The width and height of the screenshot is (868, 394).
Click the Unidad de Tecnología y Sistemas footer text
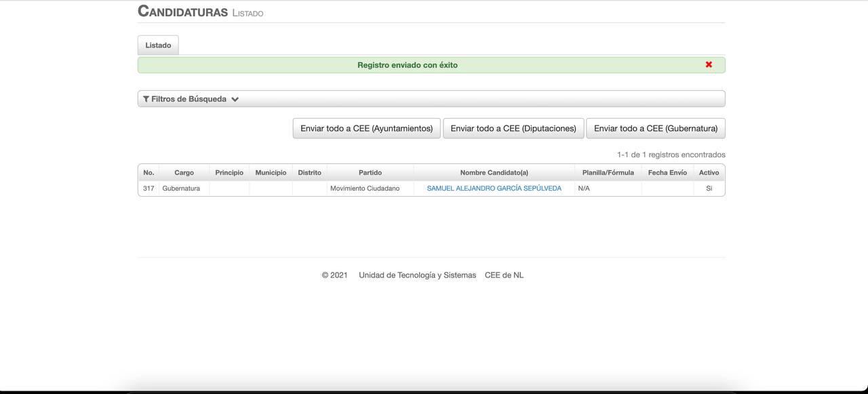417,275
